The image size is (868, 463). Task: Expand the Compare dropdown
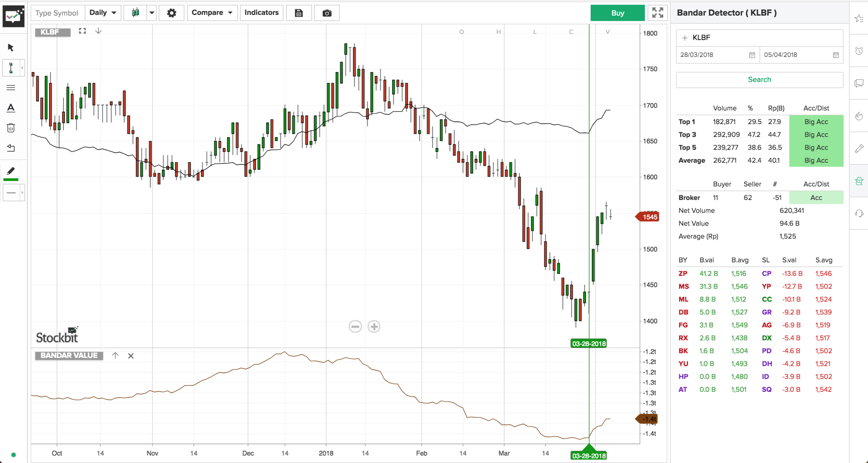click(x=212, y=13)
